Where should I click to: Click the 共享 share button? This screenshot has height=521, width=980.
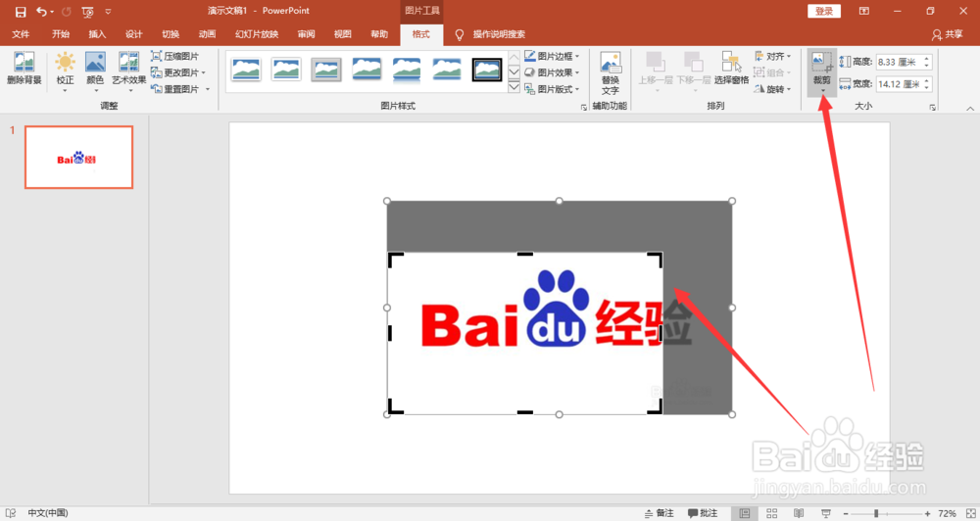coord(947,34)
